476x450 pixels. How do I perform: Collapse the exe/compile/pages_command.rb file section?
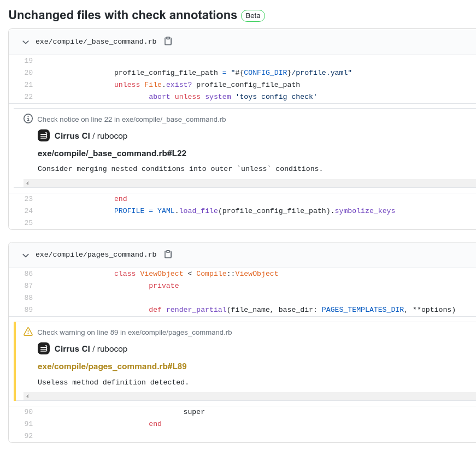coord(26,254)
